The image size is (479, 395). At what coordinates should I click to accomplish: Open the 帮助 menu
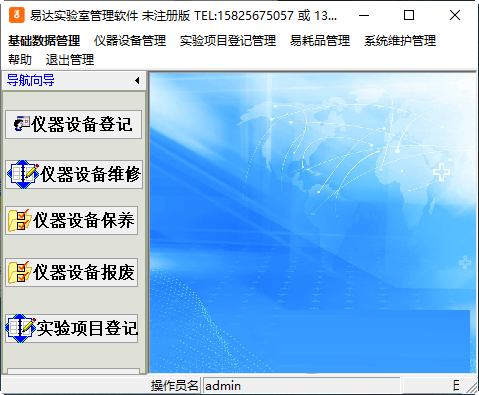point(20,60)
